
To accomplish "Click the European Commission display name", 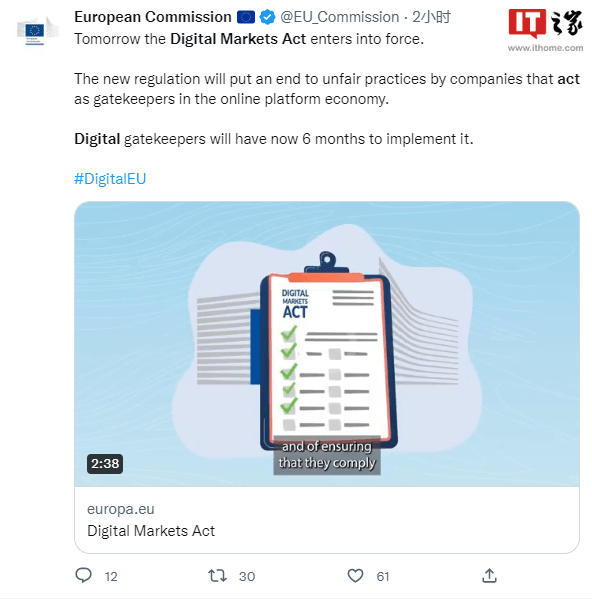I will (153, 17).
